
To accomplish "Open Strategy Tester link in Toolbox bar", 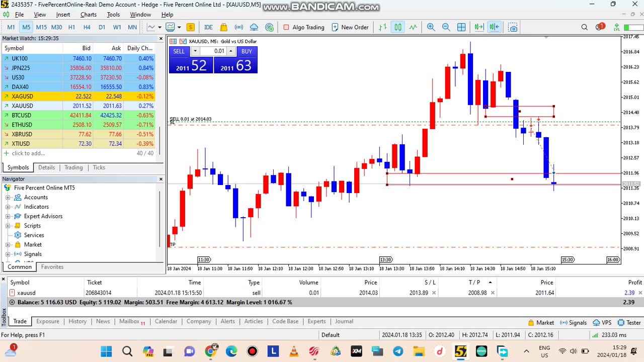I will pyautogui.click(x=629, y=323).
